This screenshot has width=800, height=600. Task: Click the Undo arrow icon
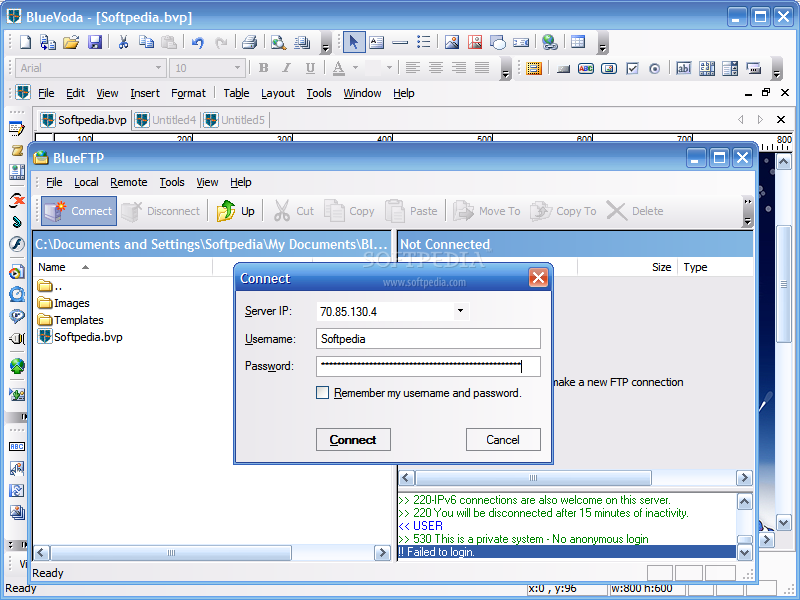[x=197, y=42]
